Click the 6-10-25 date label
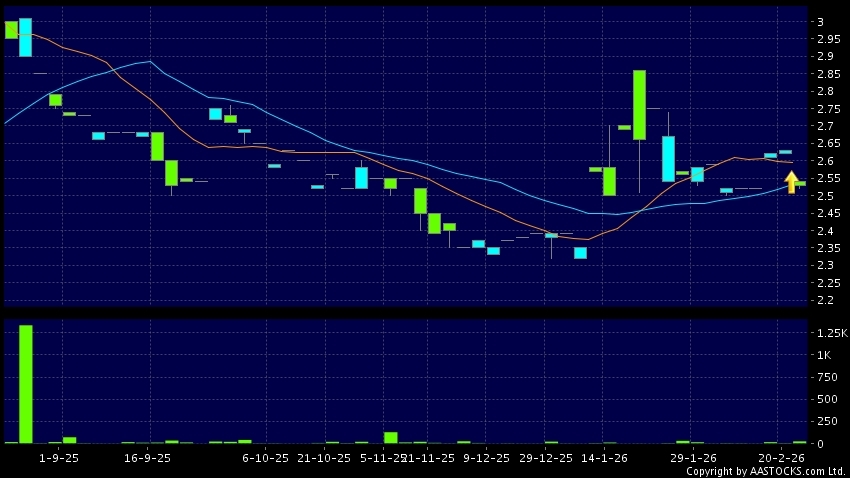 (266, 457)
